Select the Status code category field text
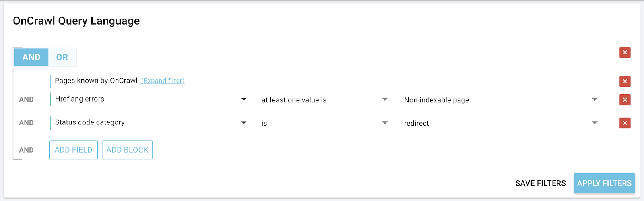Image resolution: width=644 pixels, height=201 pixels. (90, 122)
